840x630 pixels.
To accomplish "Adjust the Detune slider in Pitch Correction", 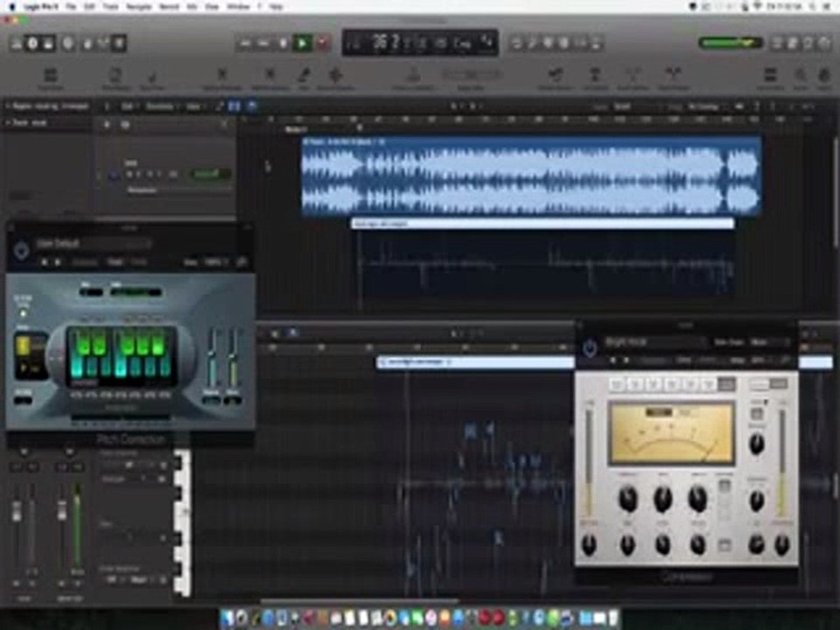I will click(234, 358).
